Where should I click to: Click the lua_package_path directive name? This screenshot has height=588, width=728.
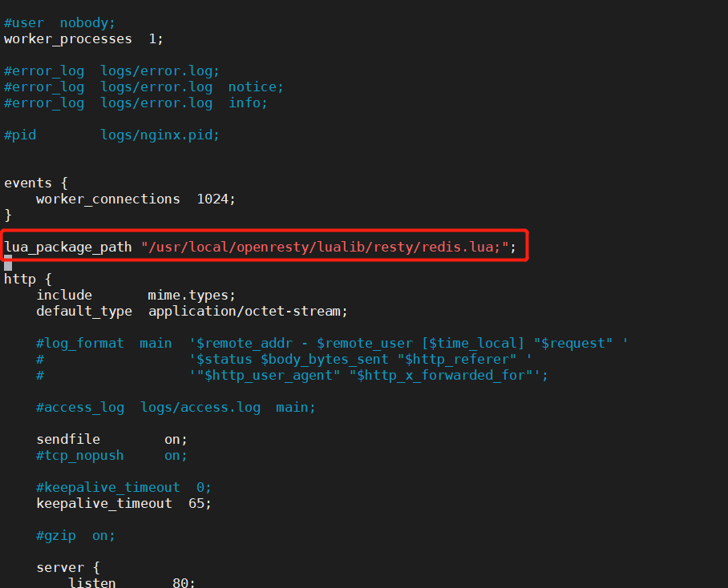pyautogui.click(x=68, y=247)
